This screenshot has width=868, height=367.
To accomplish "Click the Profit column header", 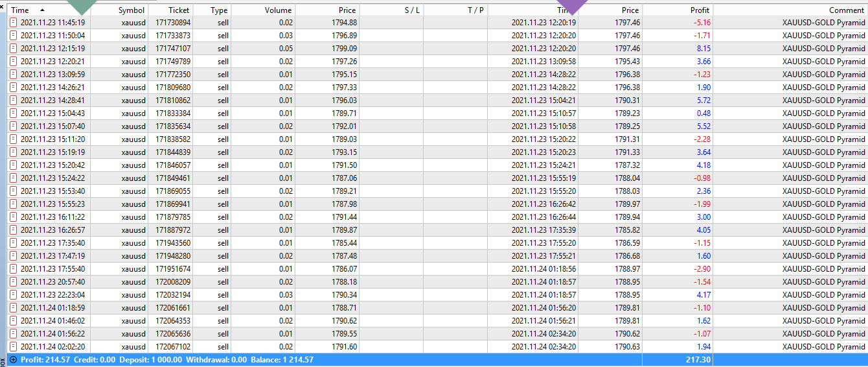I will tap(700, 10).
